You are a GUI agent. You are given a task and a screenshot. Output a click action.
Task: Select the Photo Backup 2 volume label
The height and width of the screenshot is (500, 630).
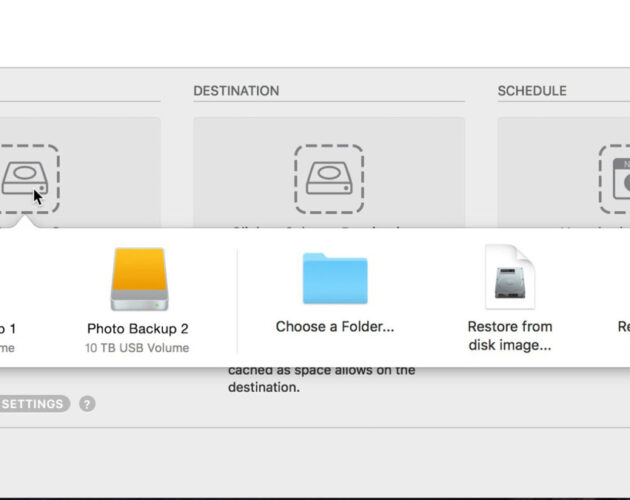pyautogui.click(x=138, y=329)
